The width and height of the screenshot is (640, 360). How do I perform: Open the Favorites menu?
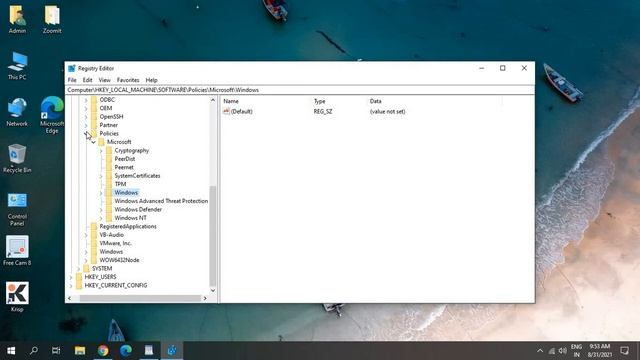point(128,80)
